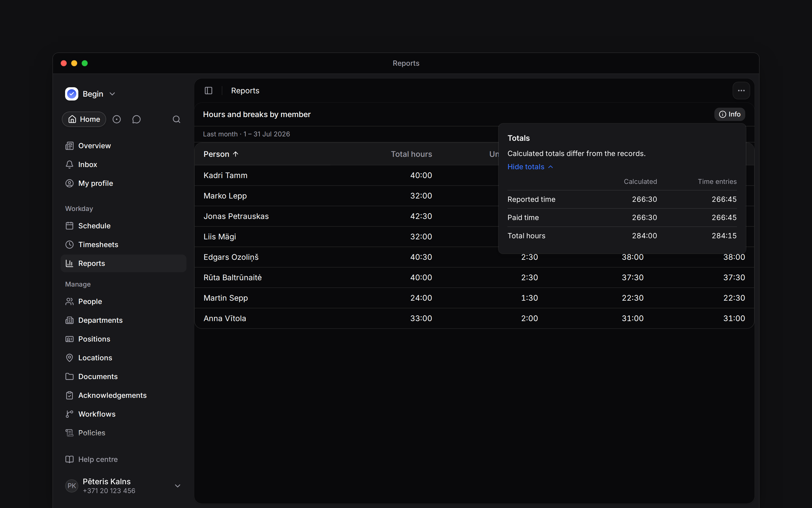812x508 pixels.
Task: Sort by the Person column header
Action: (x=221, y=154)
